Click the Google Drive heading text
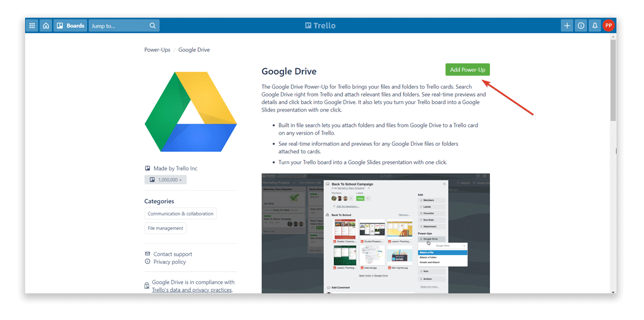The height and width of the screenshot is (320, 644). point(289,71)
